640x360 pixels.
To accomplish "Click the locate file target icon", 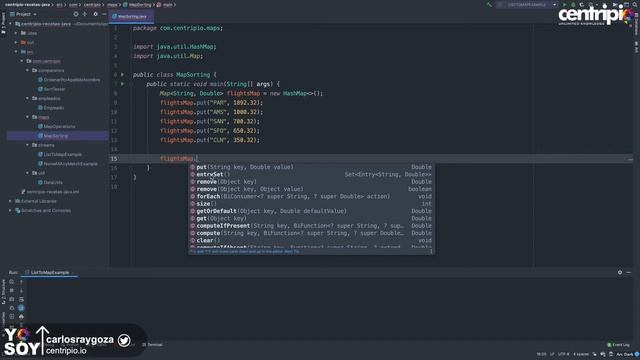I will click(x=76, y=14).
